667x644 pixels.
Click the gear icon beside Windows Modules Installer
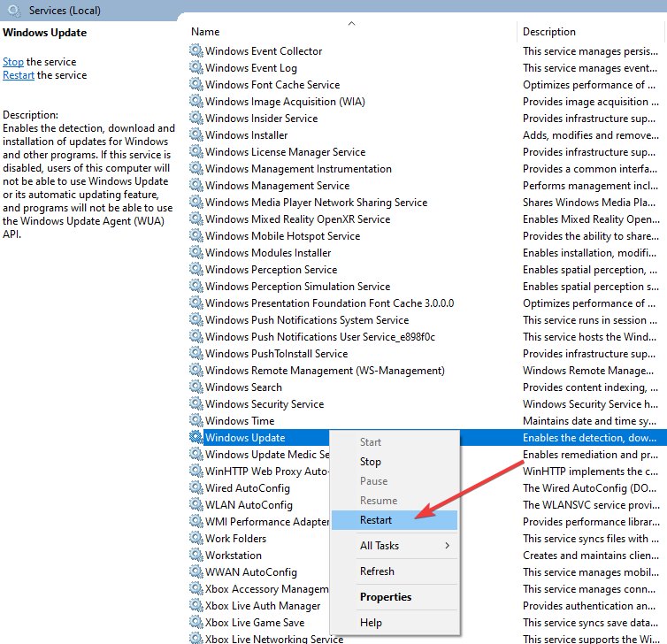[195, 252]
